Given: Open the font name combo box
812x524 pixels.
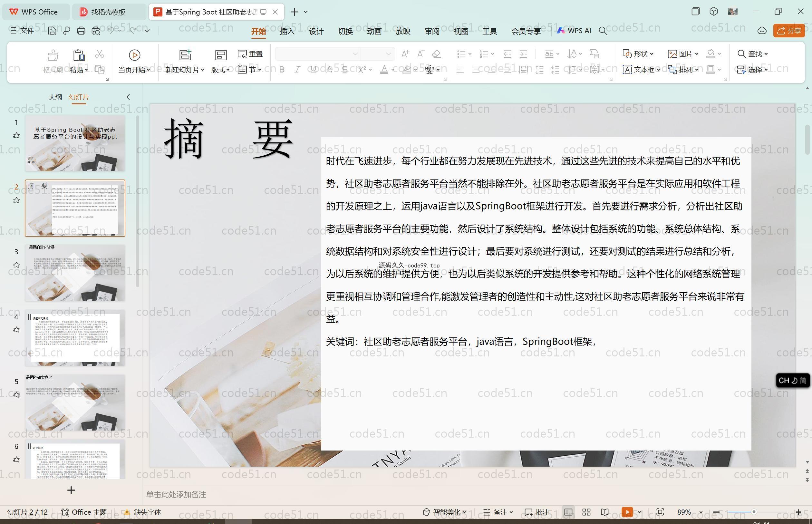Looking at the screenshot, I should tap(317, 54).
